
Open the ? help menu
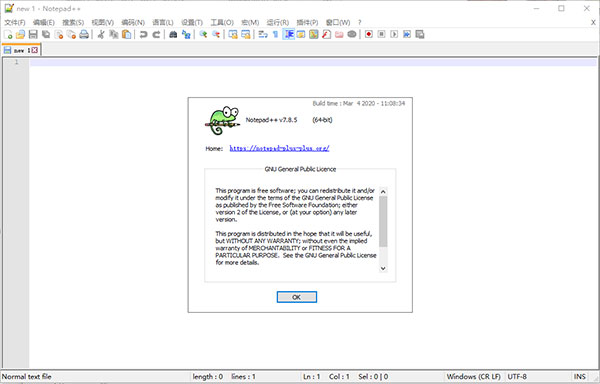coord(359,23)
